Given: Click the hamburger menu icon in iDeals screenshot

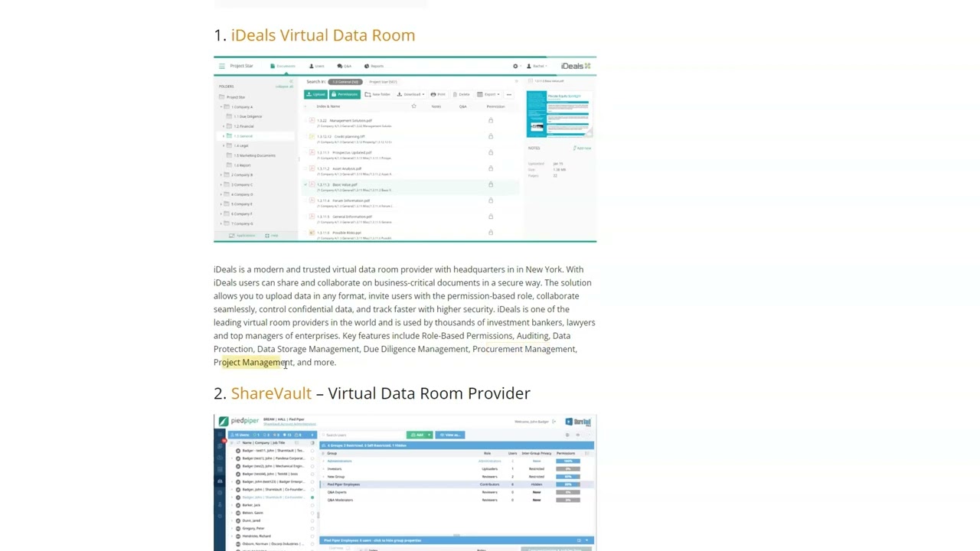Looking at the screenshot, I should coord(221,66).
